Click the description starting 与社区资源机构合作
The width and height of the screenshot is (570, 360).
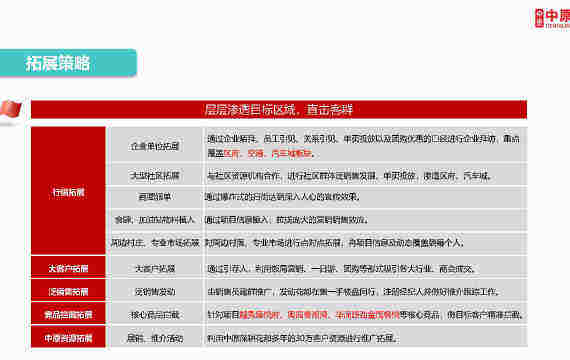coord(365,176)
